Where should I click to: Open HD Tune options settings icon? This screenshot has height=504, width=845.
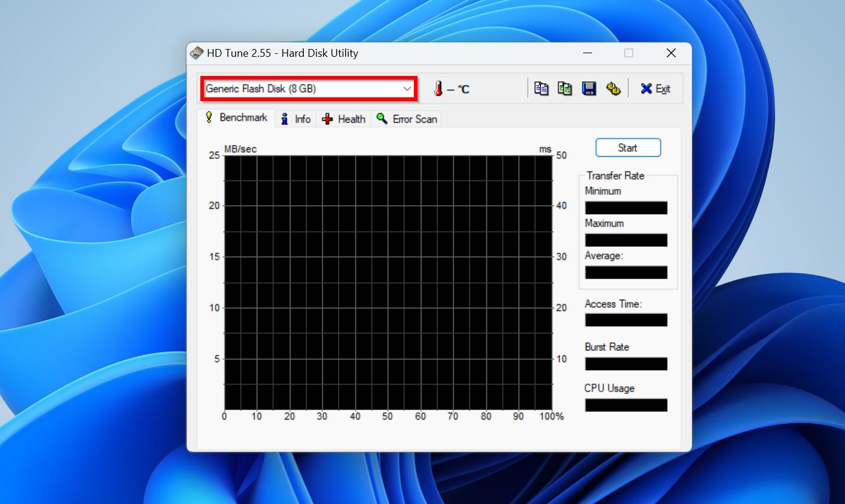point(613,88)
